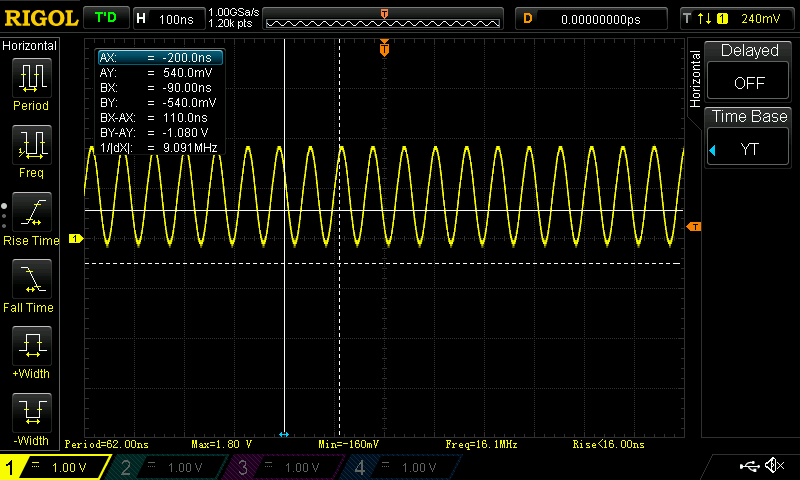This screenshot has height=480, width=800.
Task: Click the blue arrow beside YT
Action: coord(713,150)
